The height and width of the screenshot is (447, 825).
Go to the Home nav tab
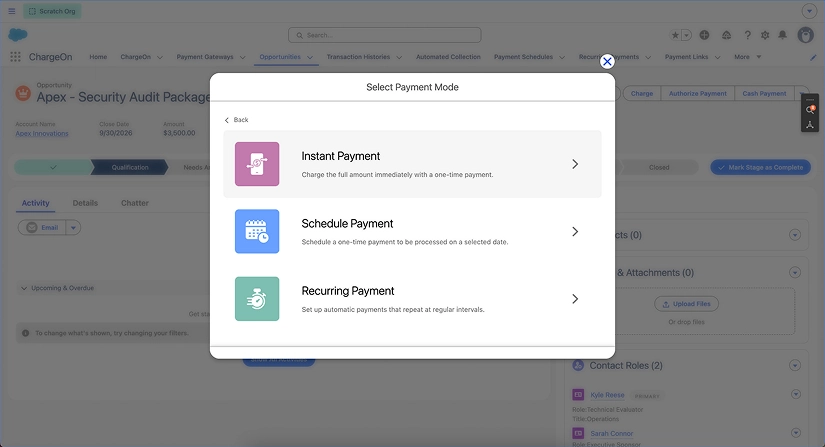(98, 57)
